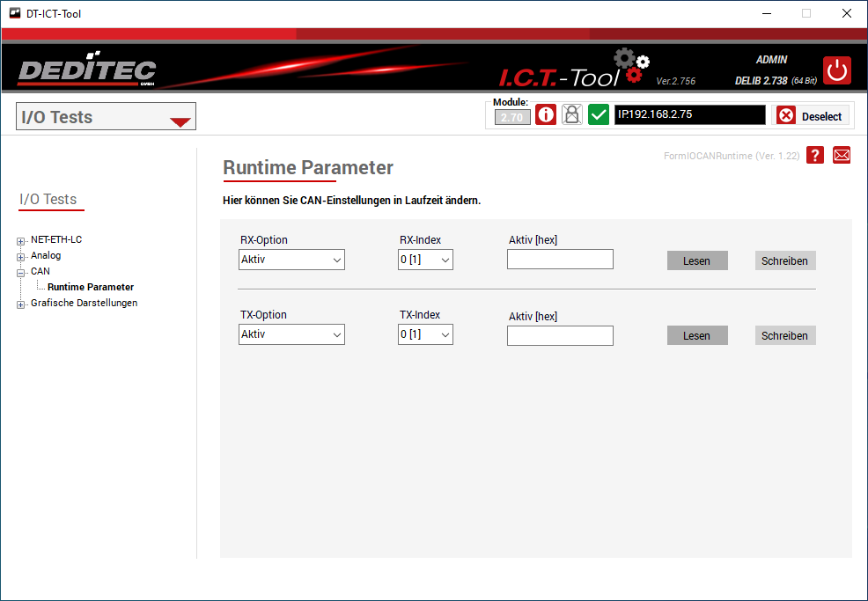Collapse the CAN tree node
Viewport: 868px width, 601px height.
click(x=21, y=272)
